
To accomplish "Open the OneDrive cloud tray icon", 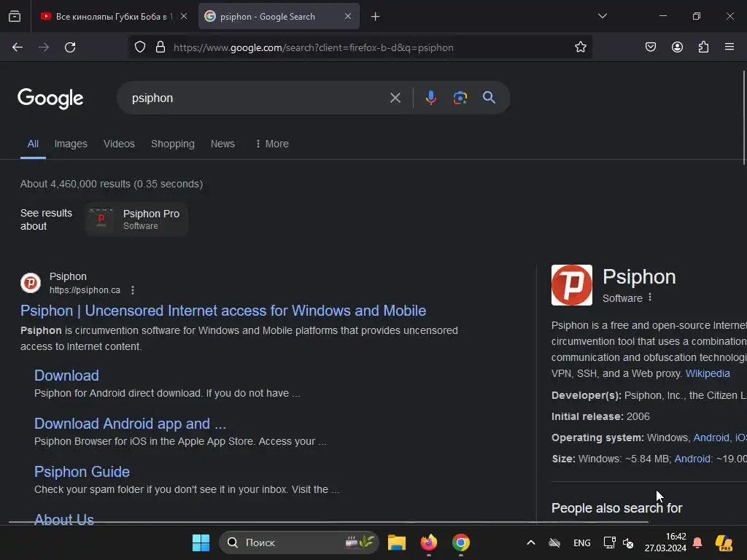I will coord(554,542).
